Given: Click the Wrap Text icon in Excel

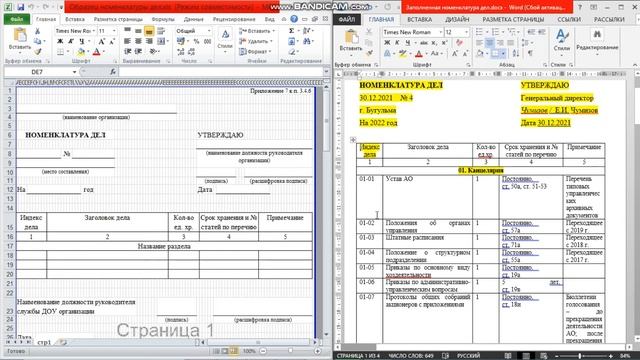Looking at the screenshot, I should [x=161, y=31].
